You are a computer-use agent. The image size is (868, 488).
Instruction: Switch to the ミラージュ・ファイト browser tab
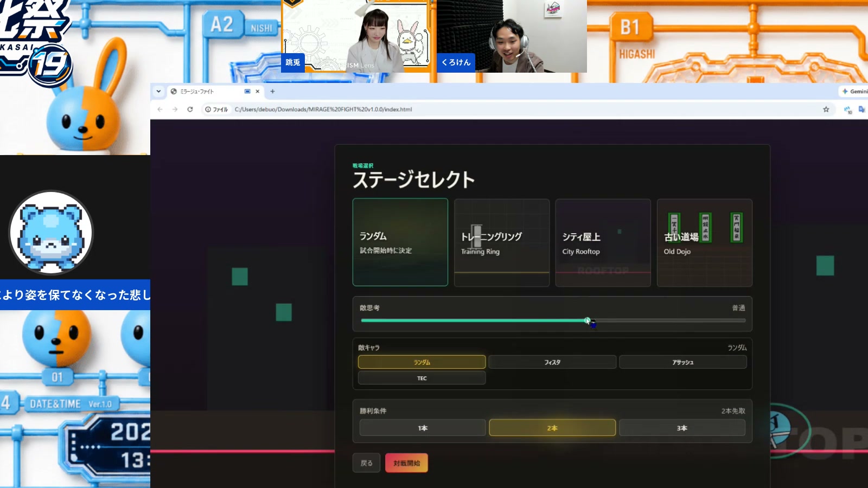[x=215, y=91]
